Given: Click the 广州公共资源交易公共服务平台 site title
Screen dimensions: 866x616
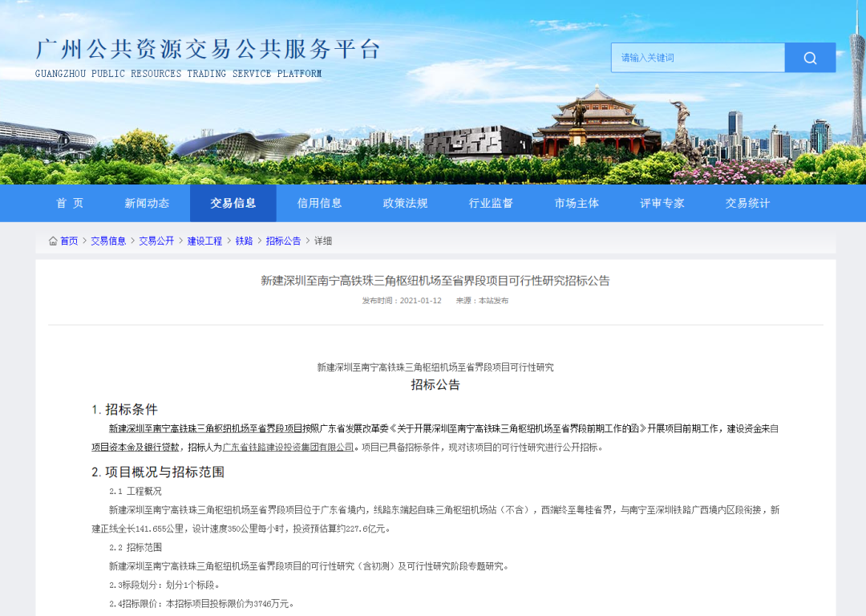Looking at the screenshot, I should [208, 50].
